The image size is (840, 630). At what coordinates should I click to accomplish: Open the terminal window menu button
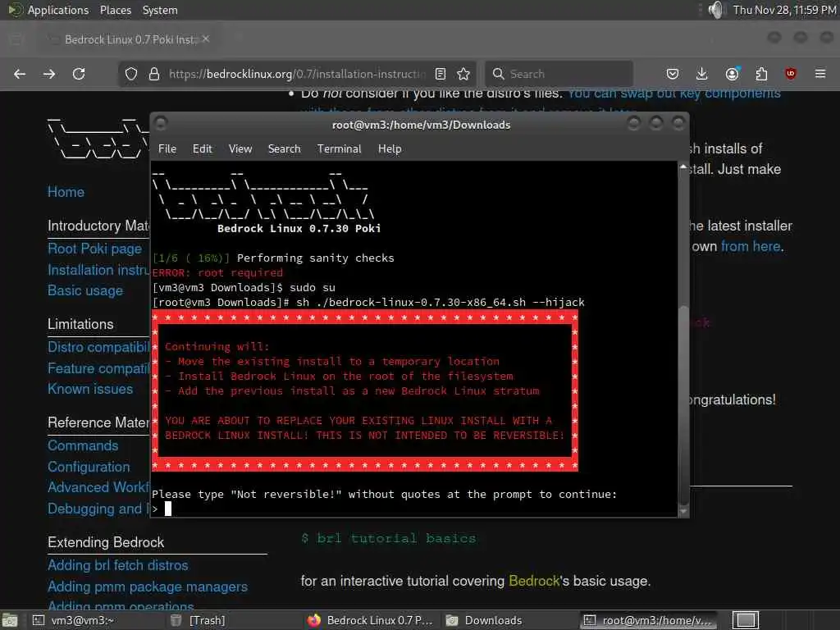pyautogui.click(x=161, y=124)
